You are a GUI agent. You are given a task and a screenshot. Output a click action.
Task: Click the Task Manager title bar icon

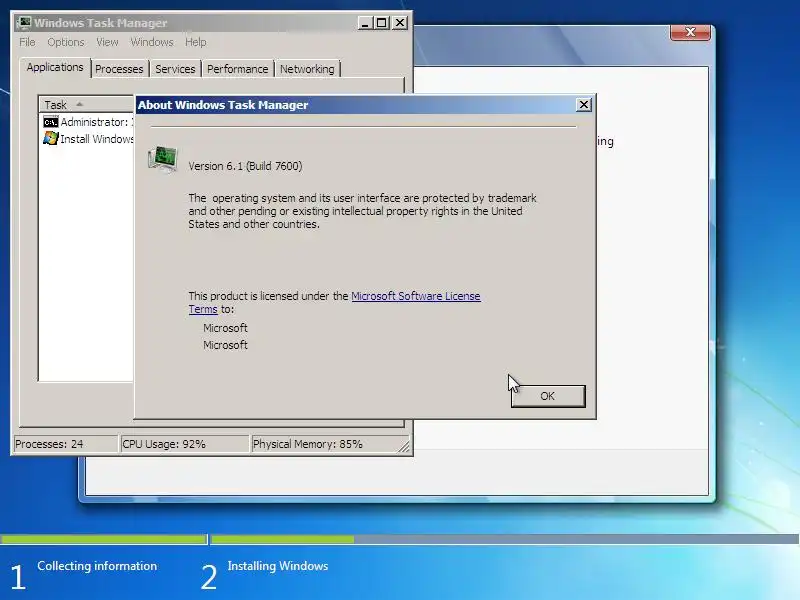tap(23, 23)
